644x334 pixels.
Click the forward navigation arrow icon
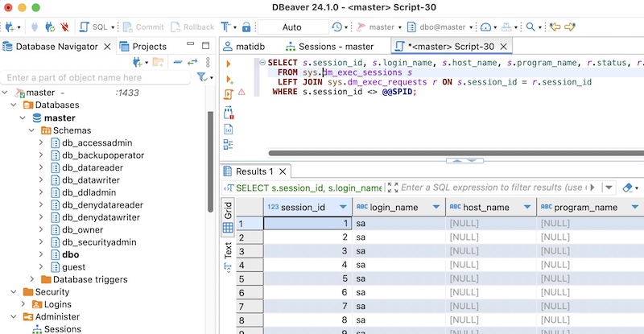pyautogui.click(x=570, y=27)
